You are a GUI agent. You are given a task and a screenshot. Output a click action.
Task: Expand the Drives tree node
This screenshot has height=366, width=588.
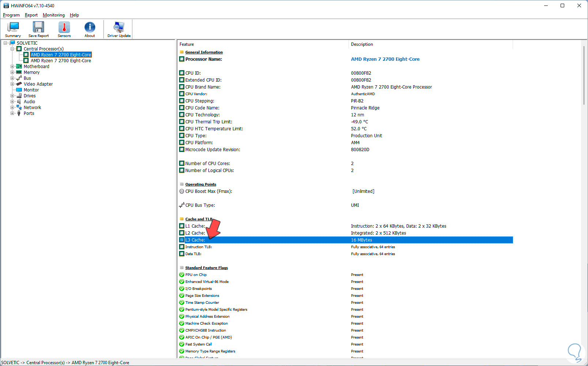(x=12, y=96)
